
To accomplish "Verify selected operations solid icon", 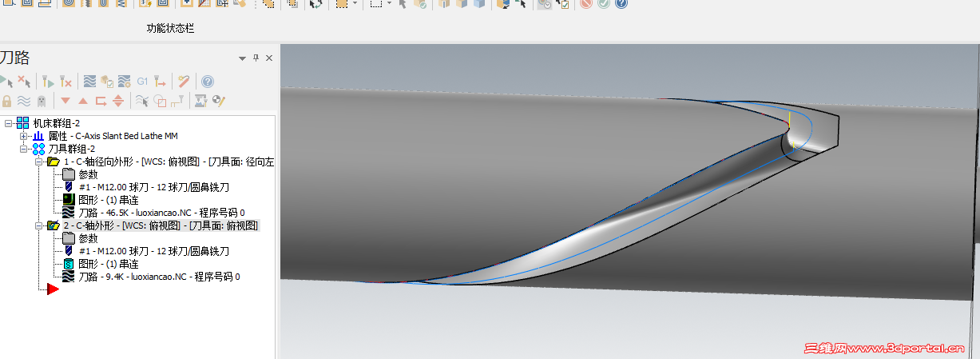I will (x=107, y=81).
